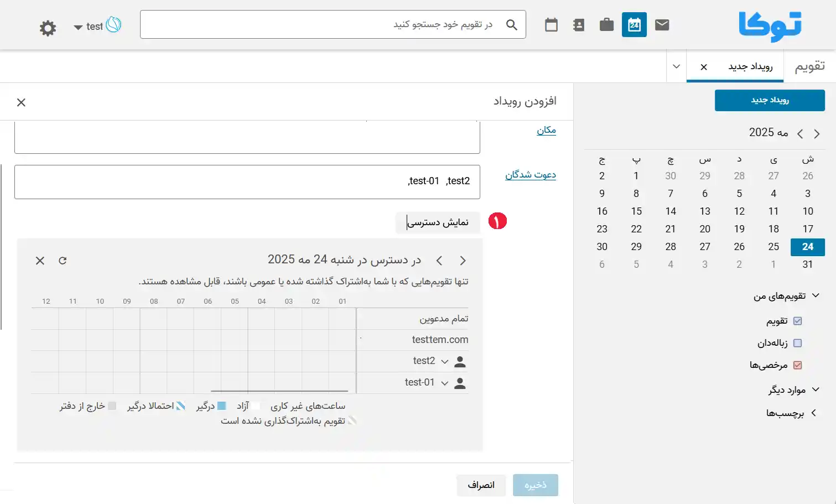Image resolution: width=836 pixels, height=504 pixels.
Task: Toggle the 'مرخصی‌ها' calendar checkbox
Action: [797, 365]
